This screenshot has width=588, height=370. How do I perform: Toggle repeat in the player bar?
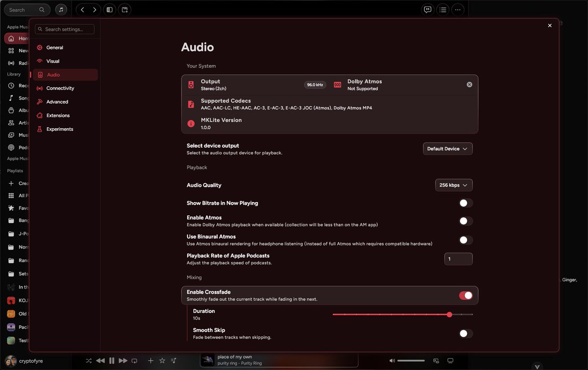pos(134,361)
